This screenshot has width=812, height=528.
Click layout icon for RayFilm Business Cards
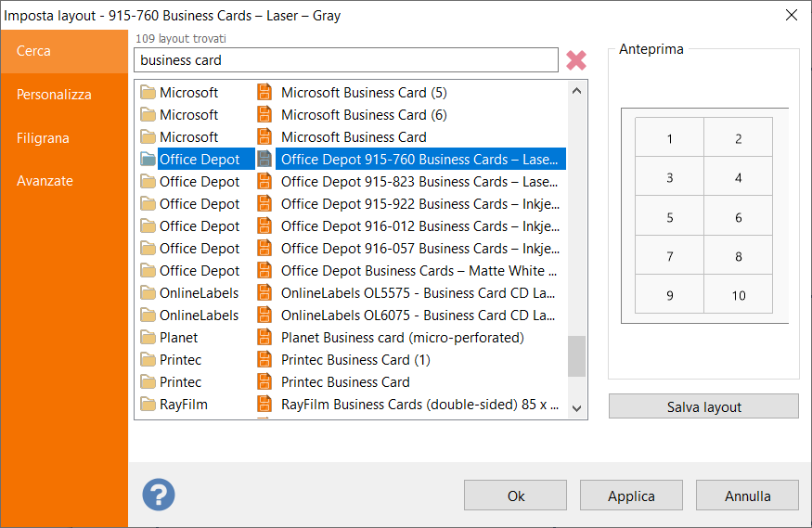[x=264, y=404]
